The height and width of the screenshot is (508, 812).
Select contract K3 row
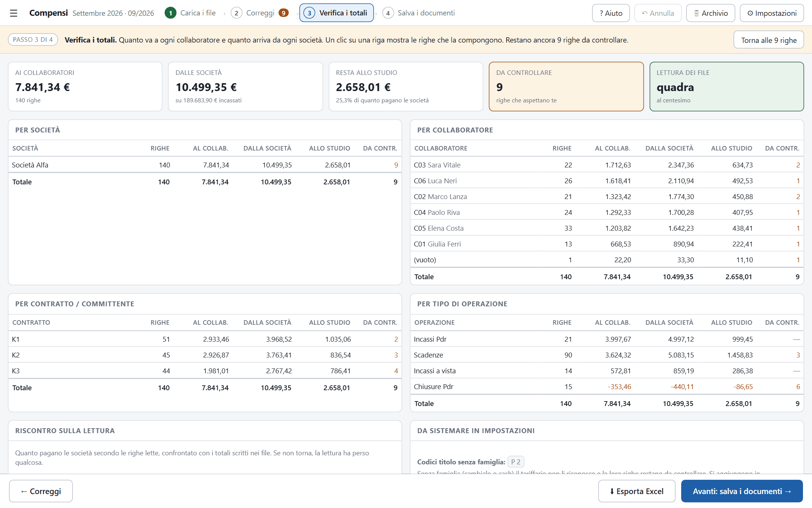(205, 371)
